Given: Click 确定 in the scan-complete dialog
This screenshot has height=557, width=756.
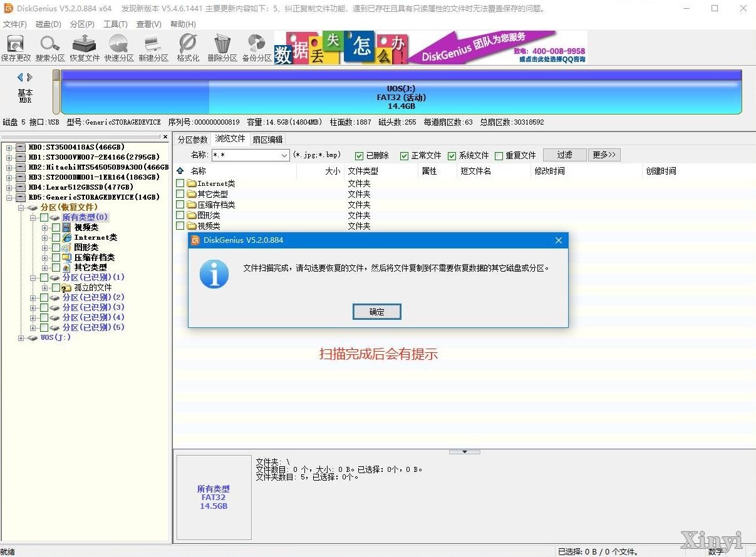Looking at the screenshot, I should click(x=376, y=312).
